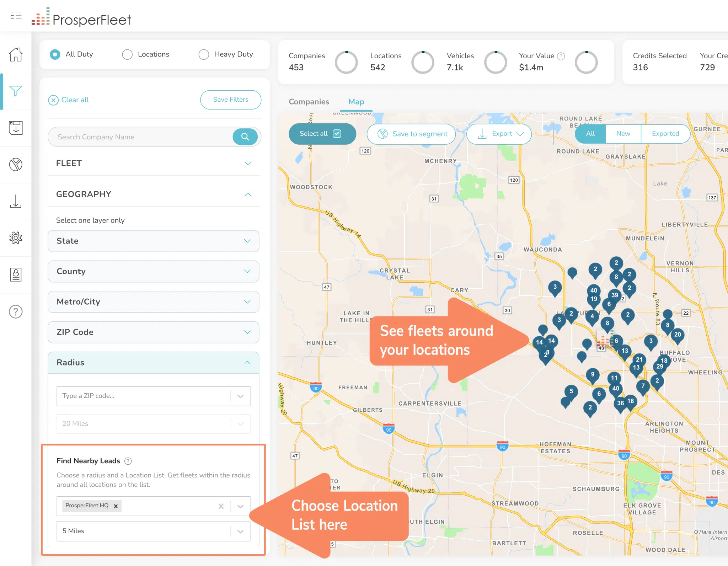This screenshot has width=728, height=566.
Task: Switch to the Companies tab
Action: [x=309, y=102]
